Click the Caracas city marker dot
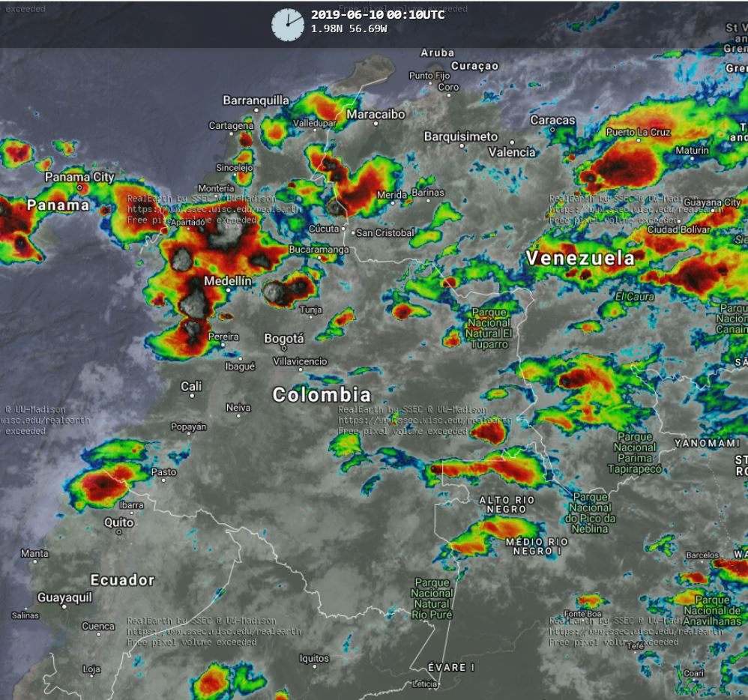 pos(553,130)
